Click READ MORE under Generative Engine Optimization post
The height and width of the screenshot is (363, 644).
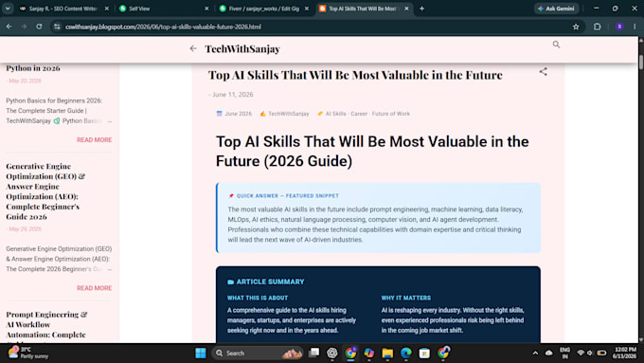pos(94,288)
